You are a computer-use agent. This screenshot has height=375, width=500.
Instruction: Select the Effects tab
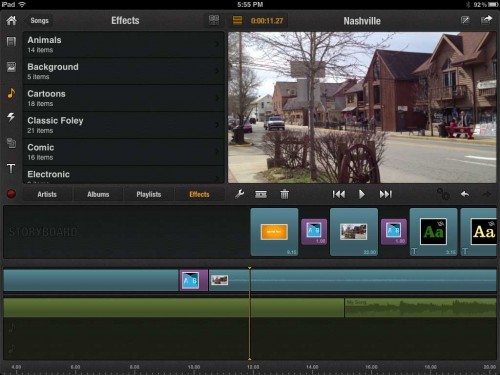199,194
